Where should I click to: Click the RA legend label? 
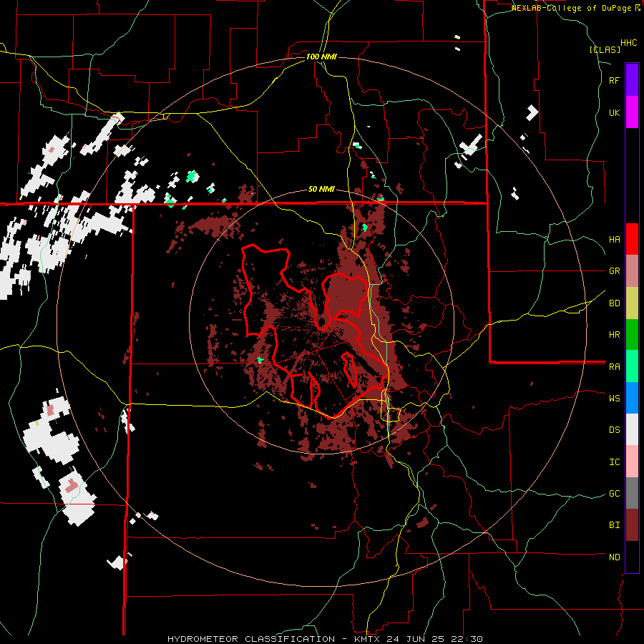tap(614, 366)
